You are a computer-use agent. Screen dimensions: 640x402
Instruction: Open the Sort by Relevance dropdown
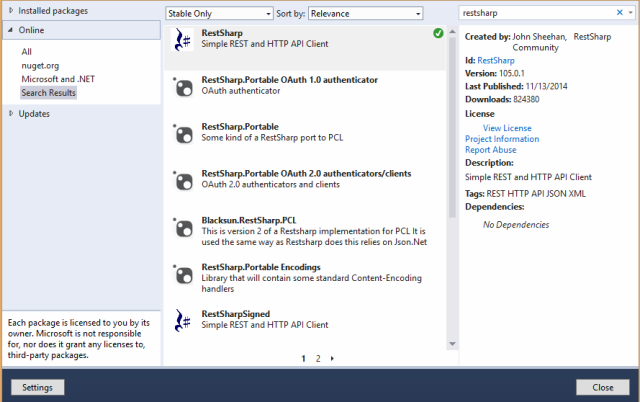[365, 13]
